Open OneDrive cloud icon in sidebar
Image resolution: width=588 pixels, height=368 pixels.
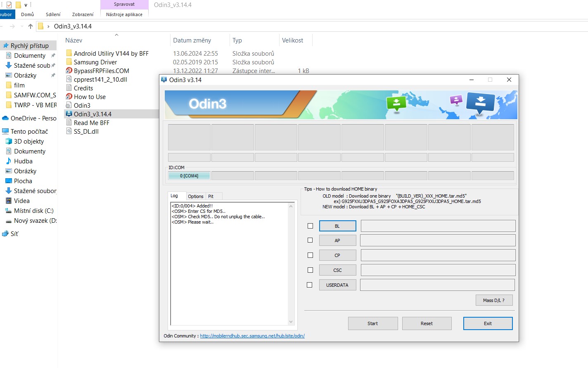click(5, 118)
